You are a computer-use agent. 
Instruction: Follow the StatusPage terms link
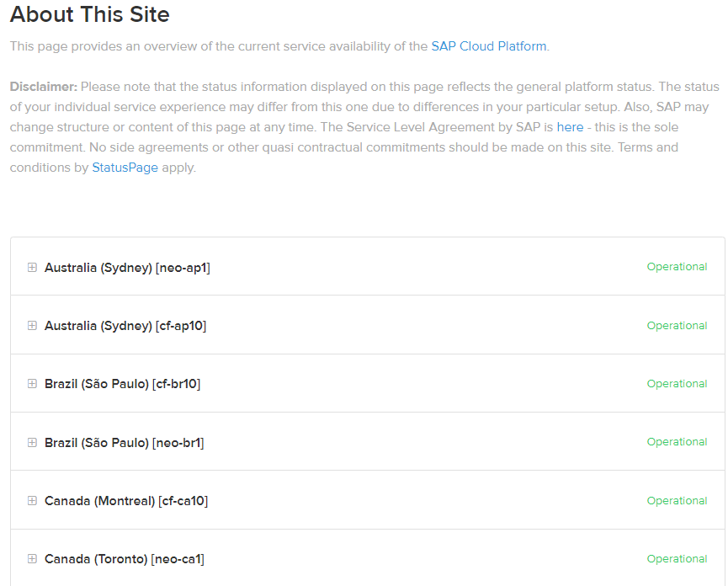125,168
